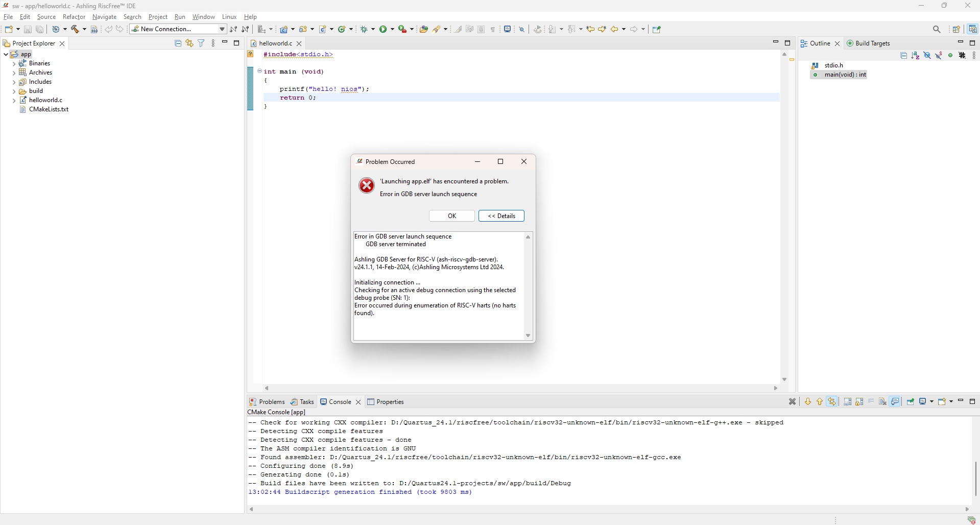Expand helloworld.c in Project Explorer

point(14,101)
